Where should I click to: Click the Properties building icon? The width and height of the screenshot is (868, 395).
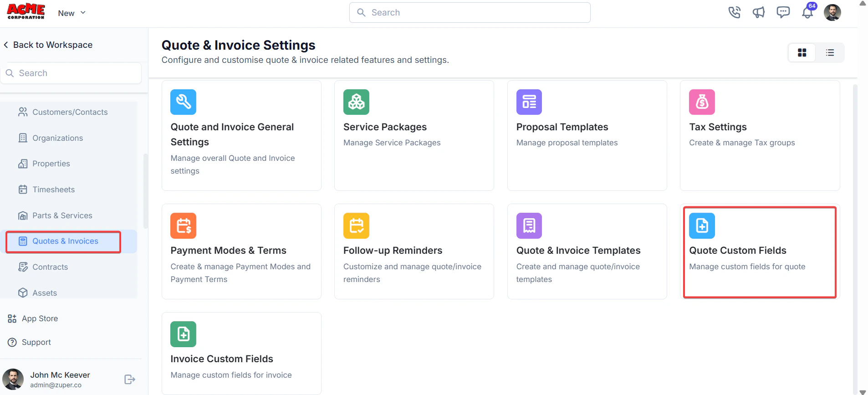point(23,164)
